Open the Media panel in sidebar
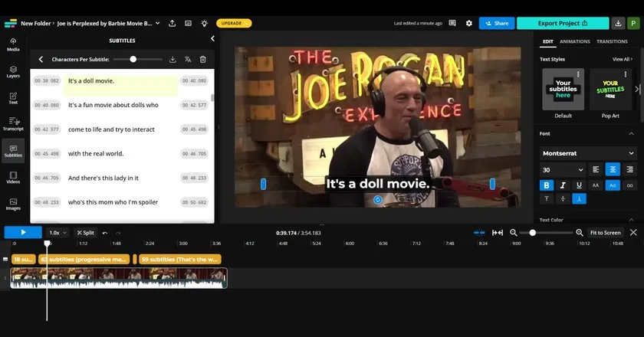 13,44
